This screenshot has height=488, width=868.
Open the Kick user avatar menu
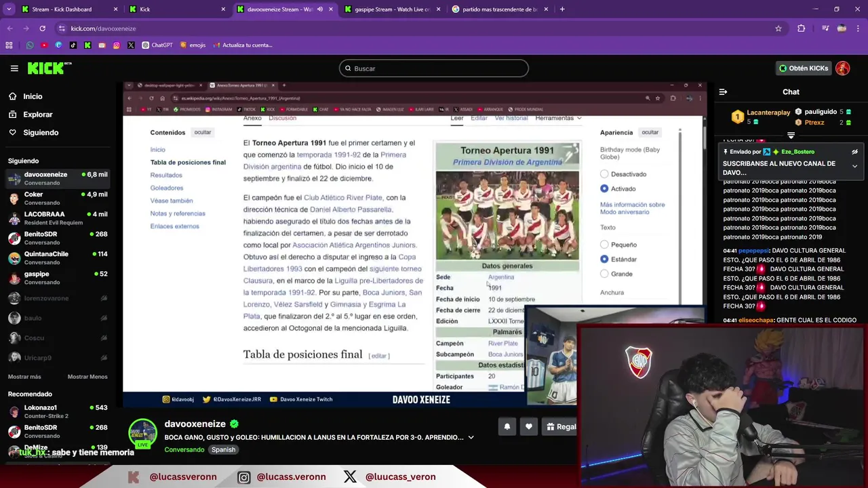click(843, 68)
